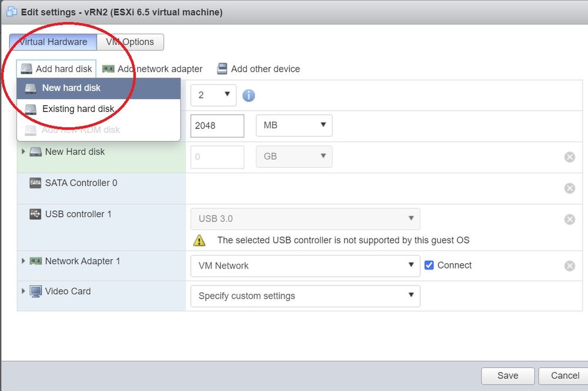Click the Edit settings window title icon
Screen dimensions: 588x391
(12, 12)
